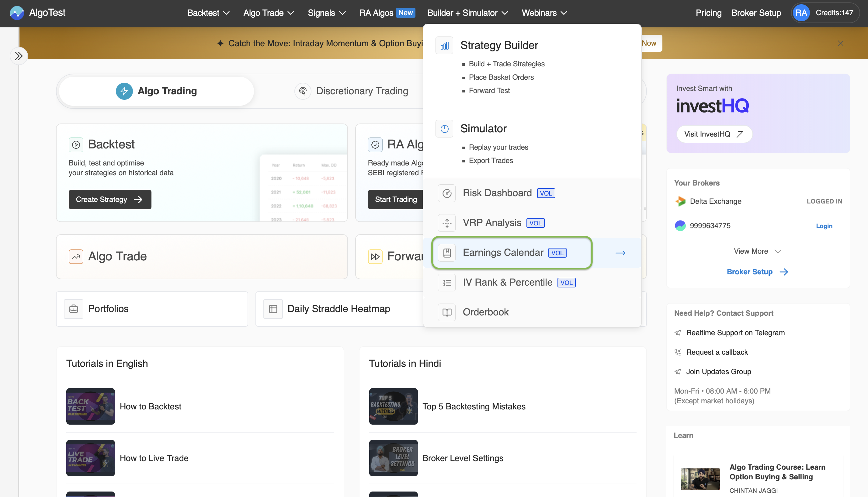The image size is (868, 497).
Task: Click the Daily Straddle Heatmap card
Action: [340, 309]
